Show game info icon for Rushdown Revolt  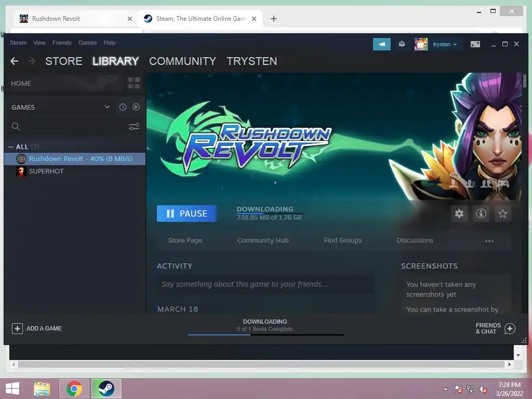pyautogui.click(x=481, y=214)
